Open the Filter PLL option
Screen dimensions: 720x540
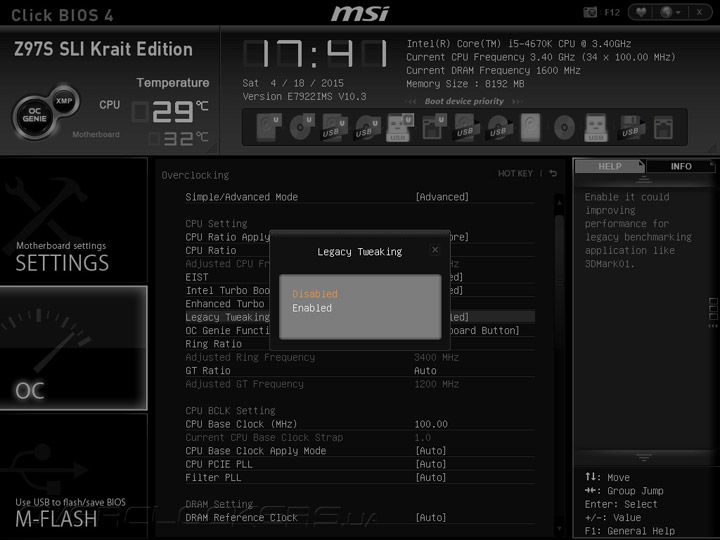pos(360,478)
